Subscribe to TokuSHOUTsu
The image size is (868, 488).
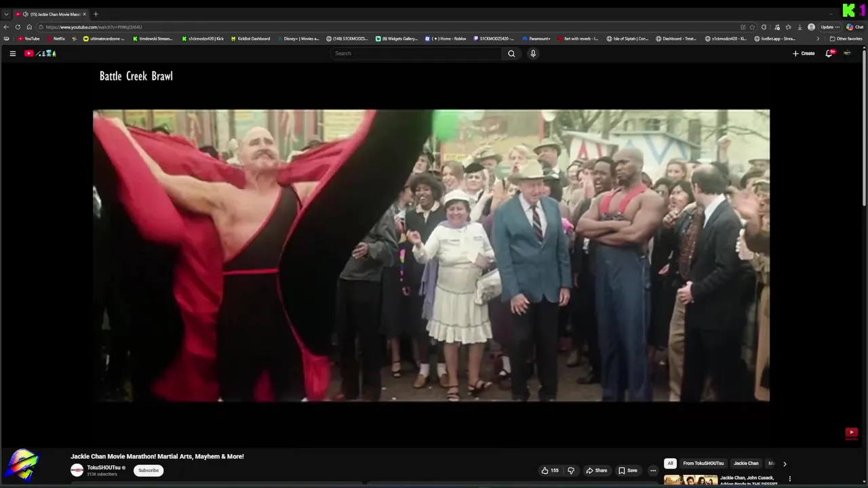149,470
